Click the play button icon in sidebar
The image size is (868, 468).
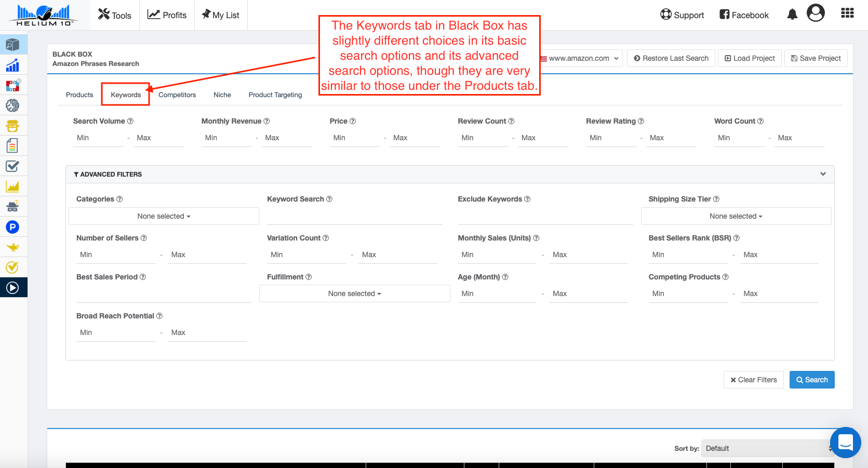point(12,288)
